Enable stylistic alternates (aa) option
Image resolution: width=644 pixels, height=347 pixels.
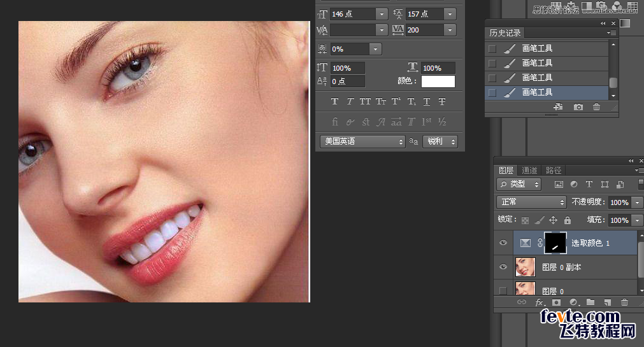pos(396,122)
